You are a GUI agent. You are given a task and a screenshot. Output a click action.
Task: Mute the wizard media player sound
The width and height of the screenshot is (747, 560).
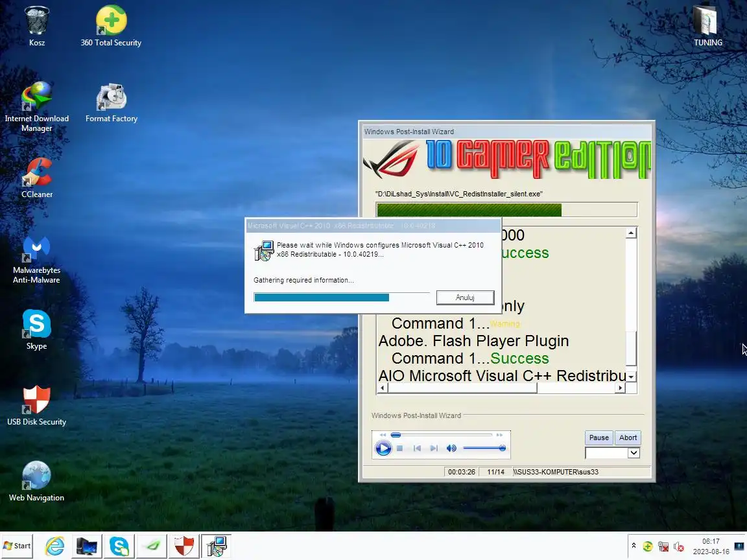[451, 448]
